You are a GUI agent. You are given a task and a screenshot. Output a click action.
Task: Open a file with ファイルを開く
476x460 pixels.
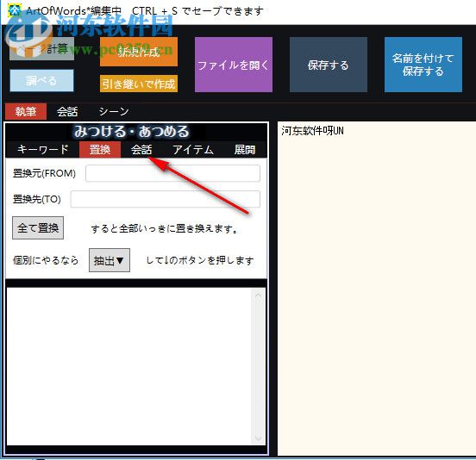coord(234,65)
